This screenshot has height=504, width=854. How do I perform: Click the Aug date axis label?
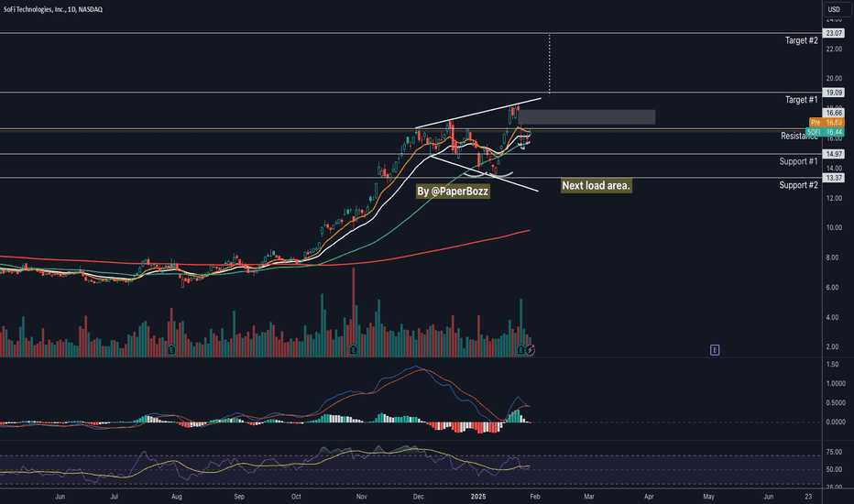click(x=177, y=497)
